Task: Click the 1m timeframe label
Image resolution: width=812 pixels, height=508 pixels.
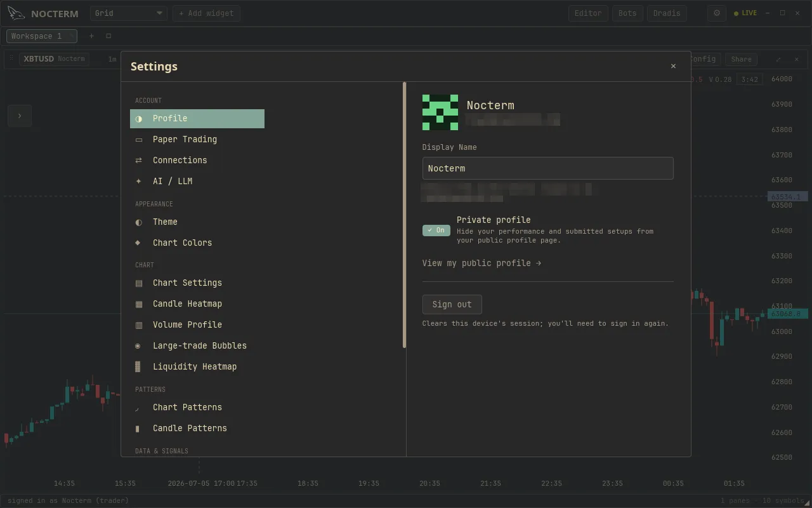Action: tap(112, 59)
